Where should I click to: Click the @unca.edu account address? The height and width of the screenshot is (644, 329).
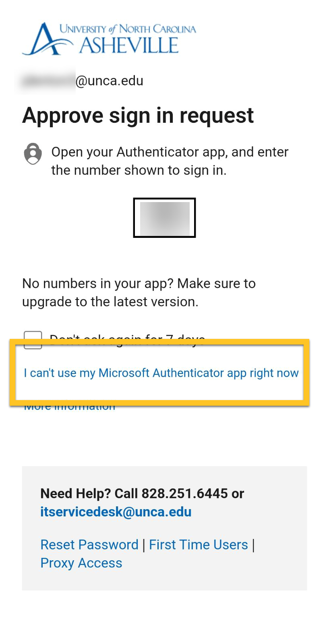110,81
